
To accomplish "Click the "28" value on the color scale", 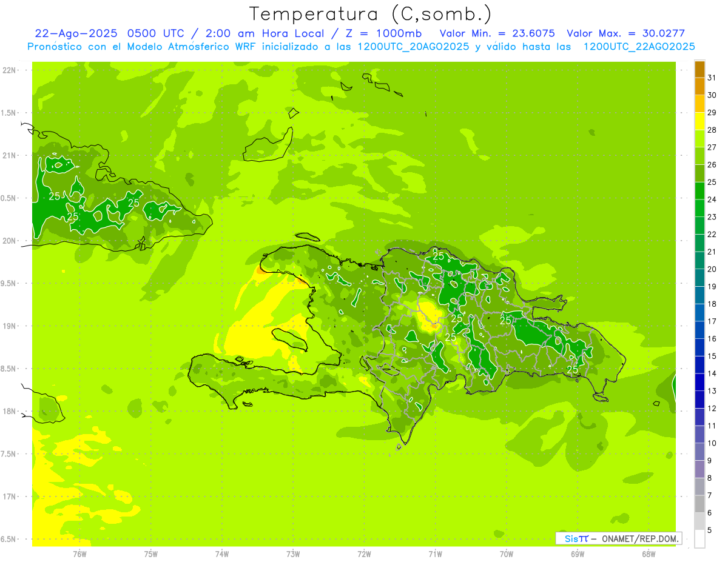I will coord(712,130).
